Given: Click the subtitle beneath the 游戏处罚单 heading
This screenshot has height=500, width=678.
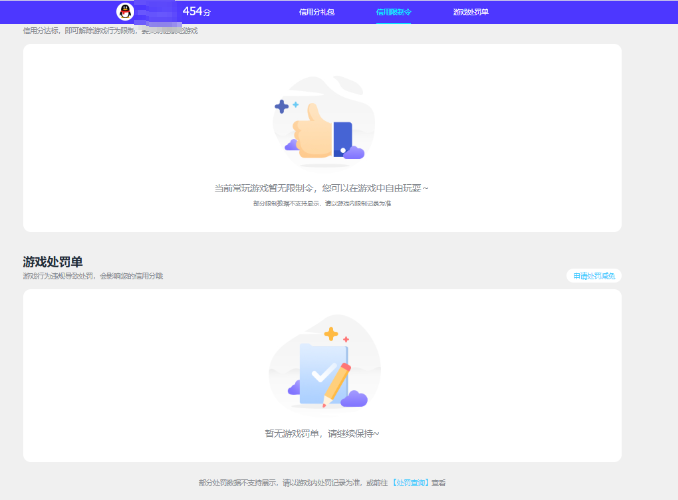Looking at the screenshot, I should pos(93,276).
